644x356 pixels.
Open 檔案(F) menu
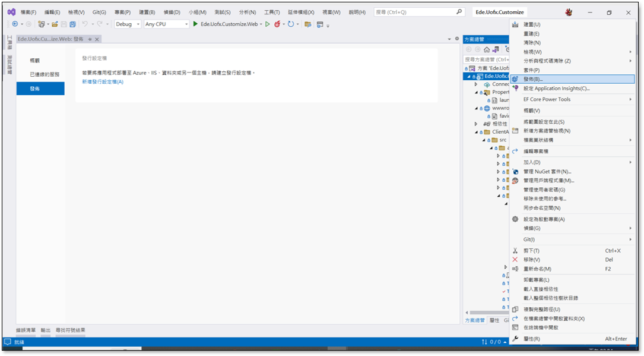pos(28,12)
